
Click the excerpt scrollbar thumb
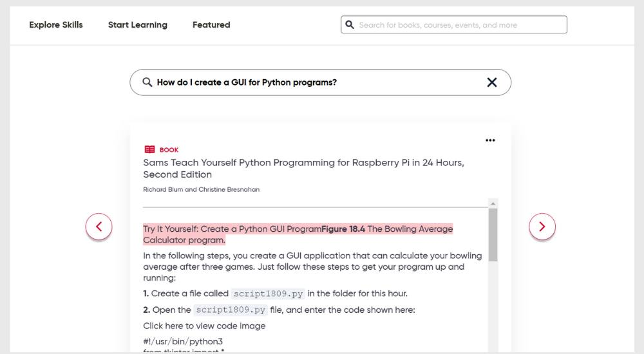click(x=493, y=234)
